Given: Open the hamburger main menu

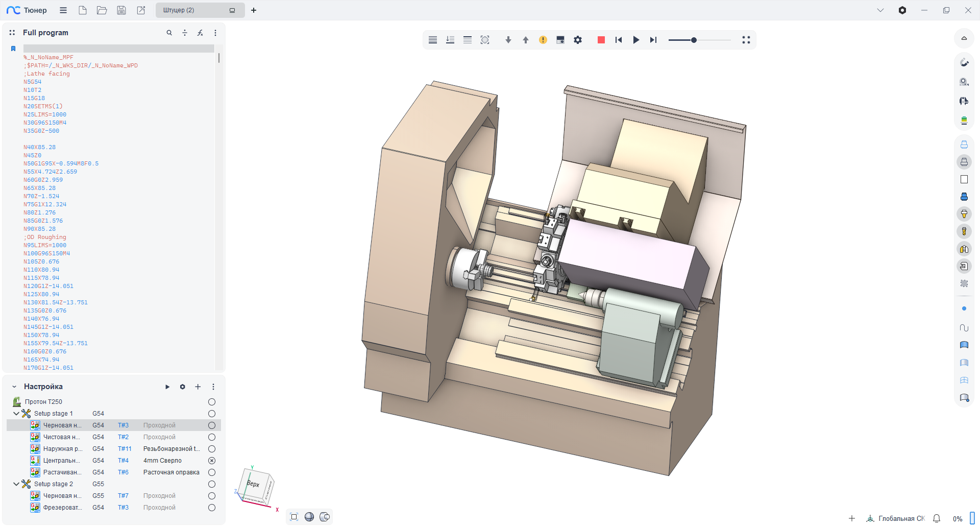Looking at the screenshot, I should 63,10.
